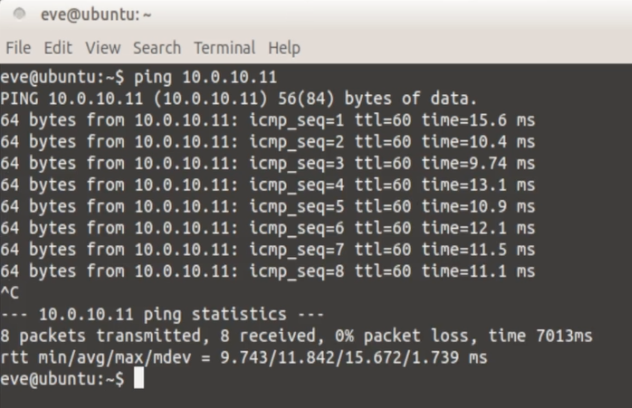This screenshot has height=408, width=632.
Task: Click the packets transmitted summary line
Action: (296, 336)
